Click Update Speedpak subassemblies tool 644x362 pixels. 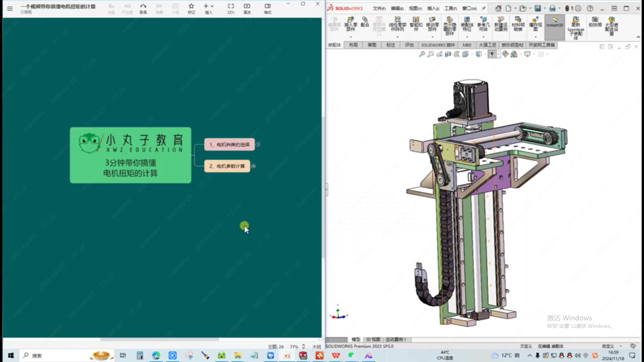[576, 28]
